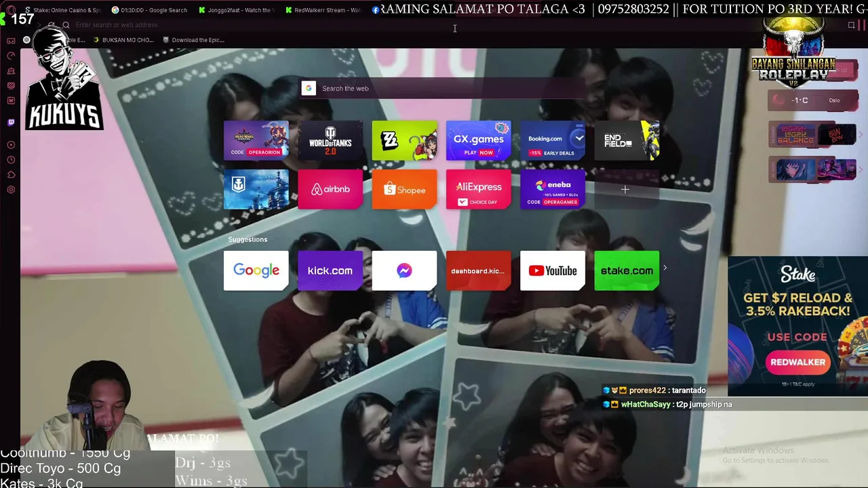
Task: Add a new speed dial site
Action: [x=625, y=190]
